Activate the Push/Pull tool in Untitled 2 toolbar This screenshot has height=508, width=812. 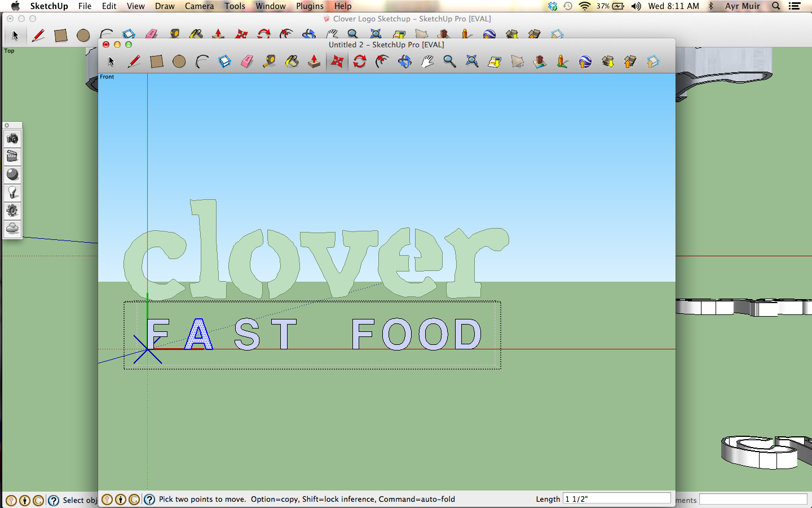click(315, 62)
